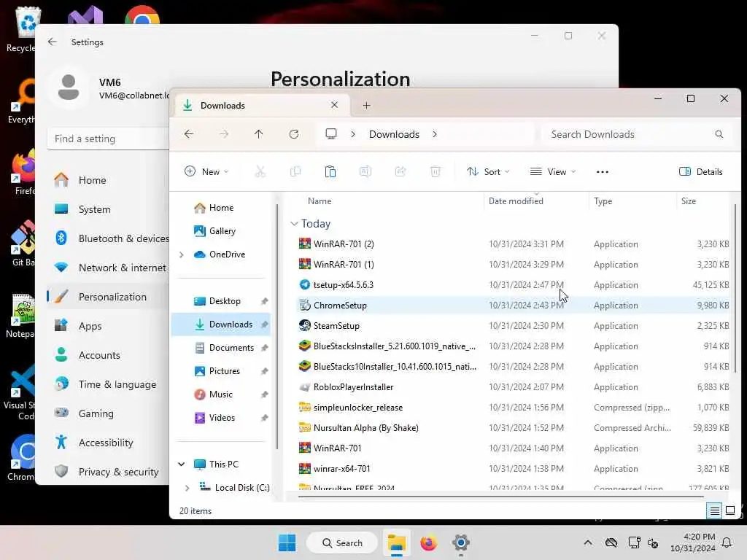
Task: Click the Cut scissors icon in toolbar
Action: click(260, 172)
